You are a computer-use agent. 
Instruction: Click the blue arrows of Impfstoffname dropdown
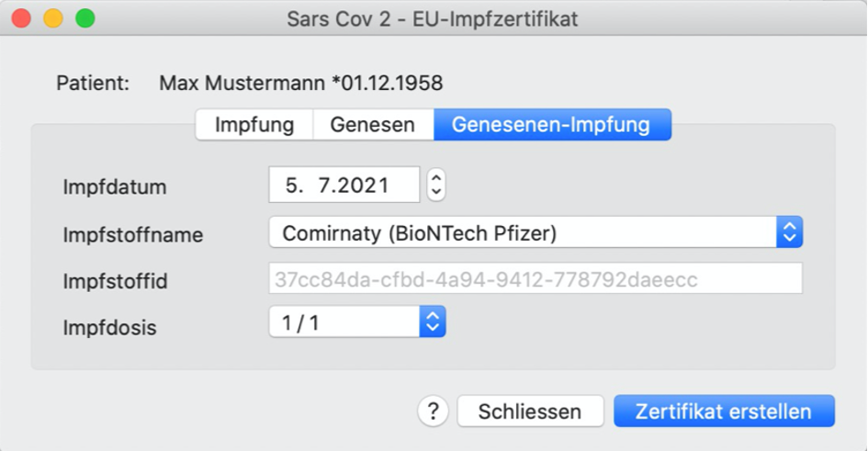coord(789,232)
